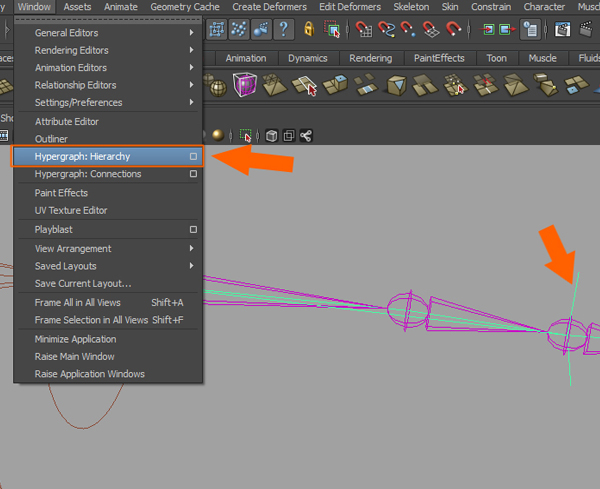The width and height of the screenshot is (600, 489).
Task: Click the wedge with yellow point shelf icon
Action: (546, 85)
